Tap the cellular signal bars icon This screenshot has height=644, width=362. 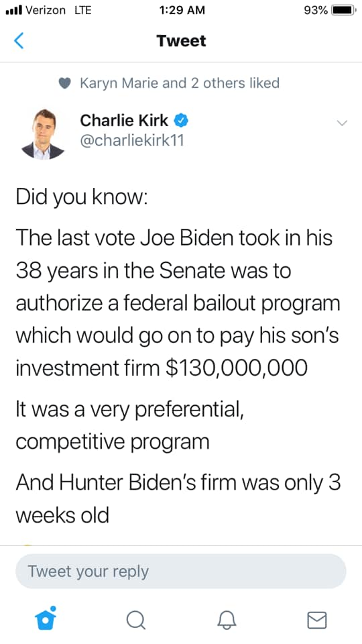tap(14, 10)
